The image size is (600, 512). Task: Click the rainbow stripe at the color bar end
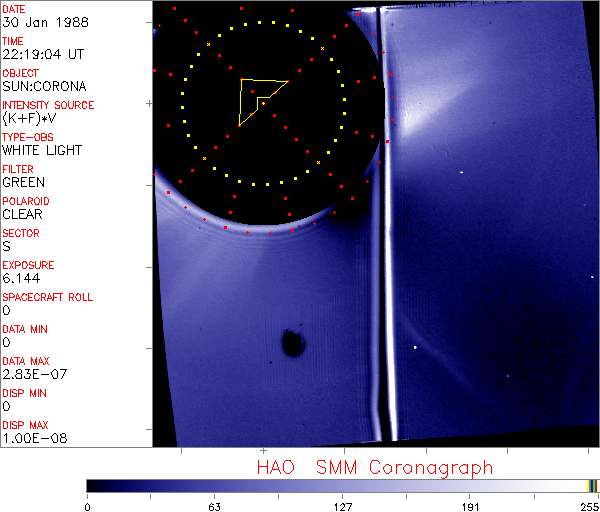593,485
